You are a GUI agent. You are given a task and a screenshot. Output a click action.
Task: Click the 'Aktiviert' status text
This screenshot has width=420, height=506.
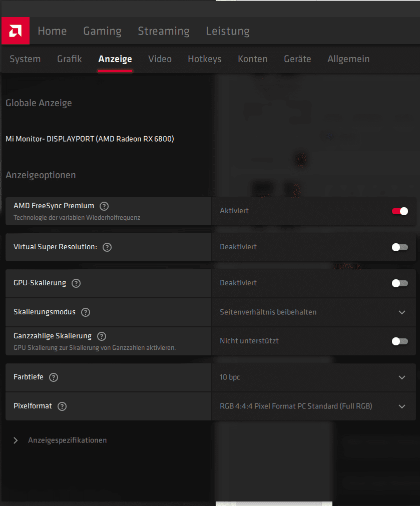click(x=234, y=211)
